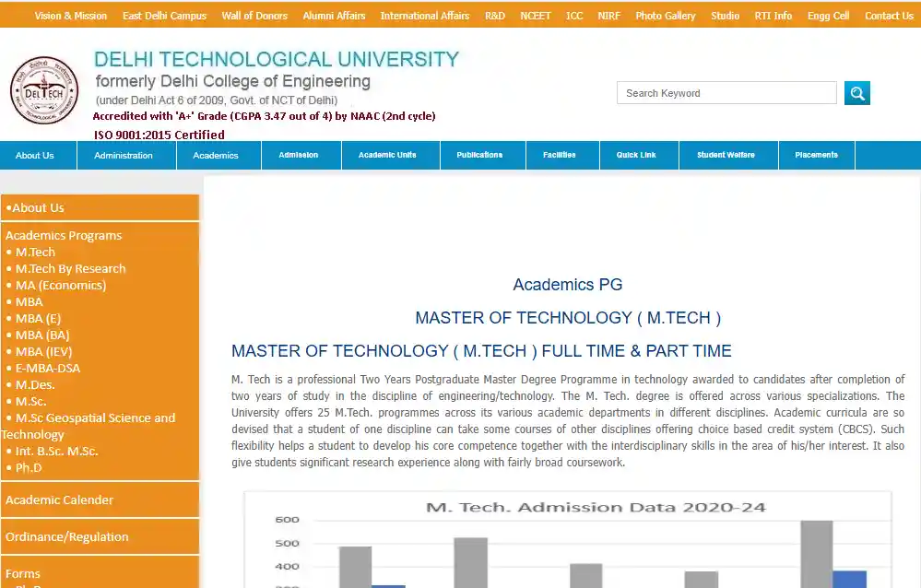
Task: Expand the Admission menu item
Action: (299, 156)
